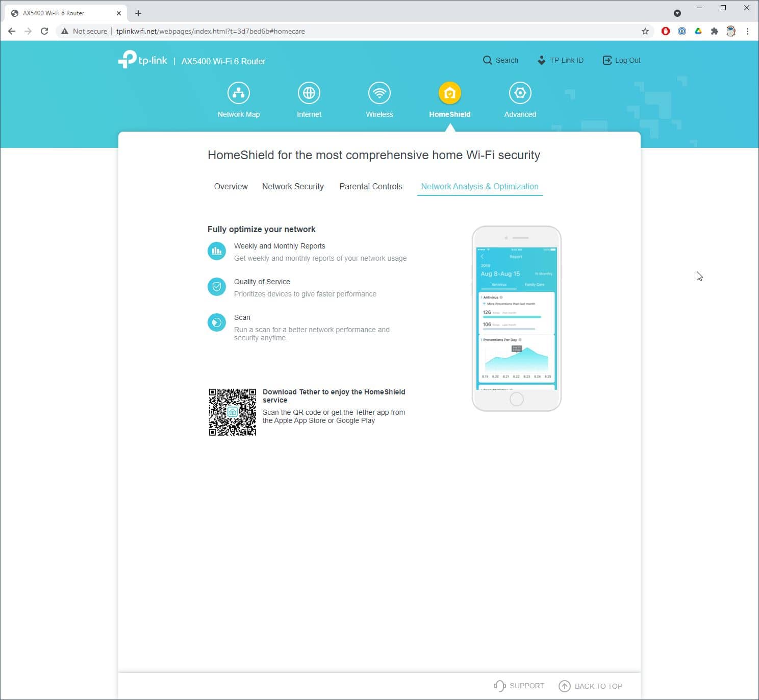Click the Quality of Service heading
The width and height of the screenshot is (759, 700).
[x=262, y=282]
